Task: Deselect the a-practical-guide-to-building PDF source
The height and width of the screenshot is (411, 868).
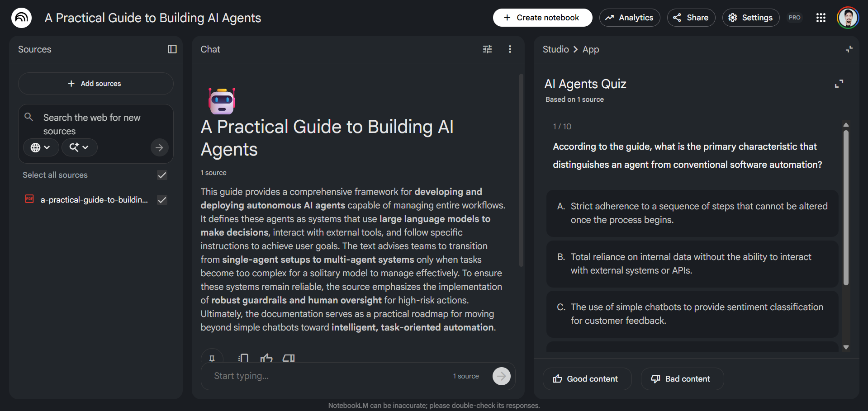Action: point(162,199)
